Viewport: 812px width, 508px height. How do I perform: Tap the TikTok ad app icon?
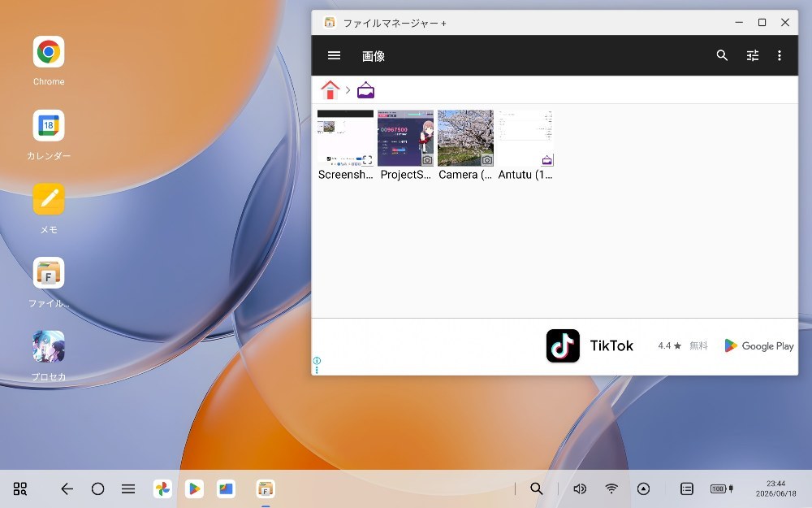(563, 345)
